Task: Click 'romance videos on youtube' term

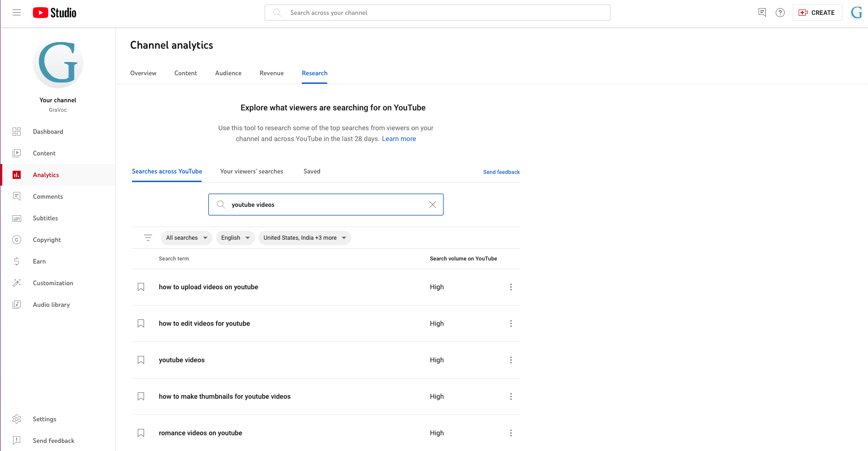Action: tap(200, 433)
